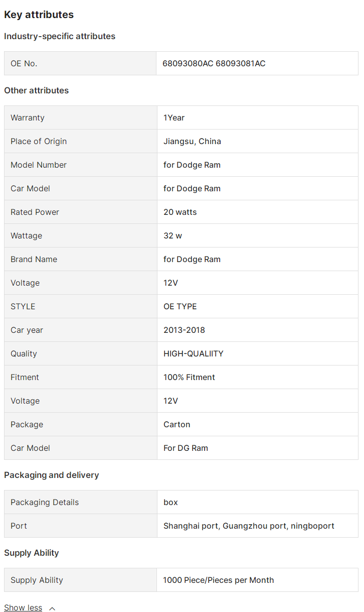364x612 pixels.
Task: Collapse attributes using the up chevron icon
Action: click(x=52, y=608)
